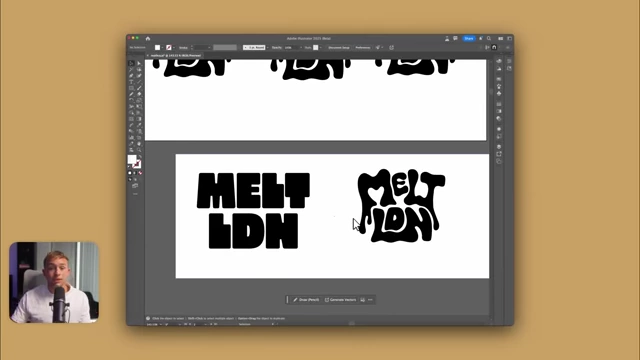Image resolution: width=640 pixels, height=360 pixels.
Task: Select the blocky MELT LDN logo
Action: pyautogui.click(x=253, y=211)
